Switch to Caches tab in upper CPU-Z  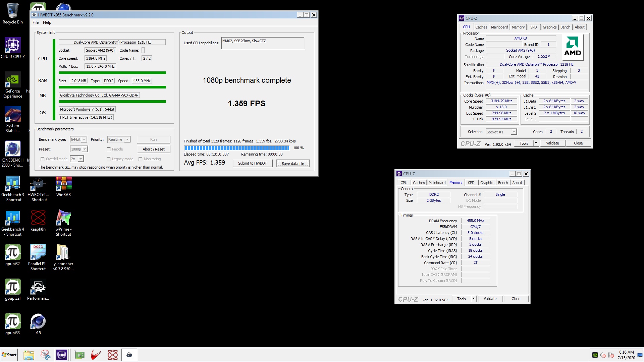click(481, 27)
